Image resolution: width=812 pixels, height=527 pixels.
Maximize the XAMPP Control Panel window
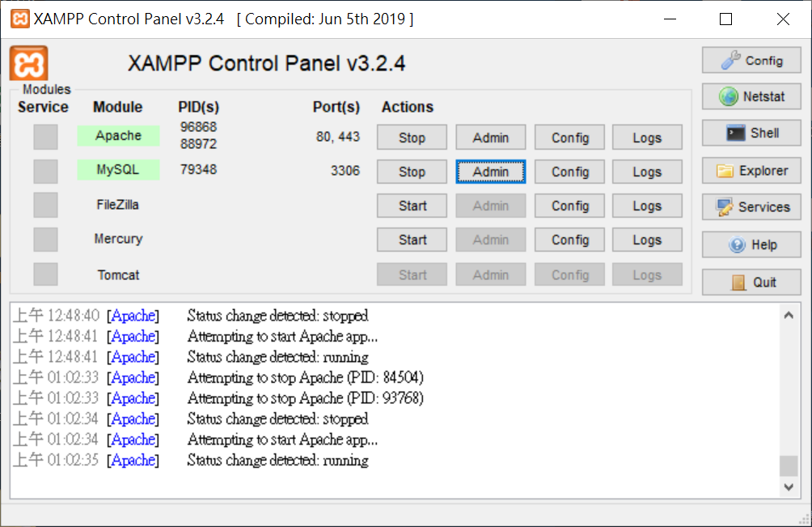pos(726,19)
